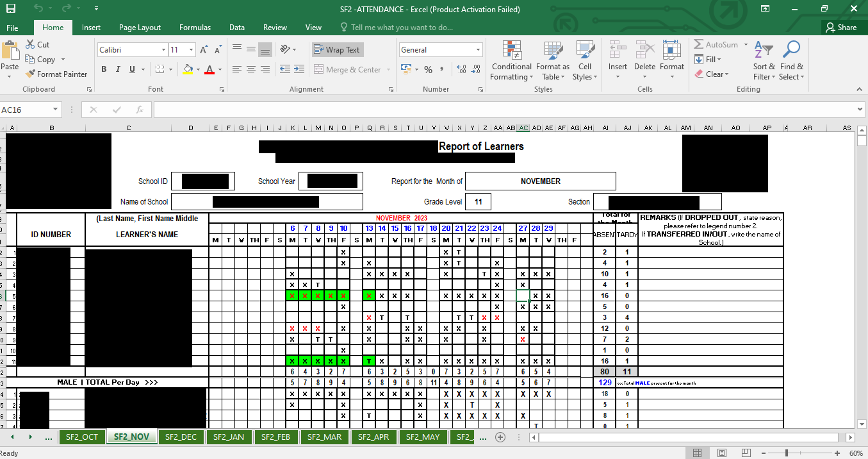Open the Font Color dropdown arrow
The height and width of the screenshot is (459, 868).
pos(220,69)
